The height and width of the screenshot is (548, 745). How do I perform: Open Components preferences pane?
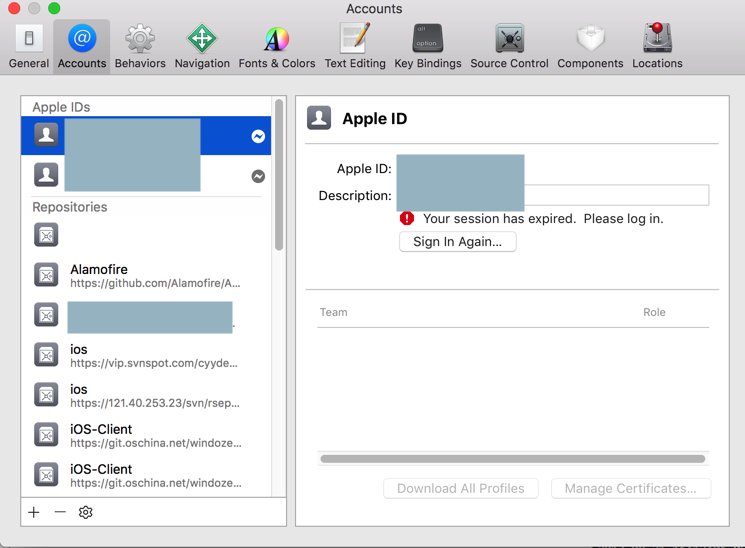590,47
